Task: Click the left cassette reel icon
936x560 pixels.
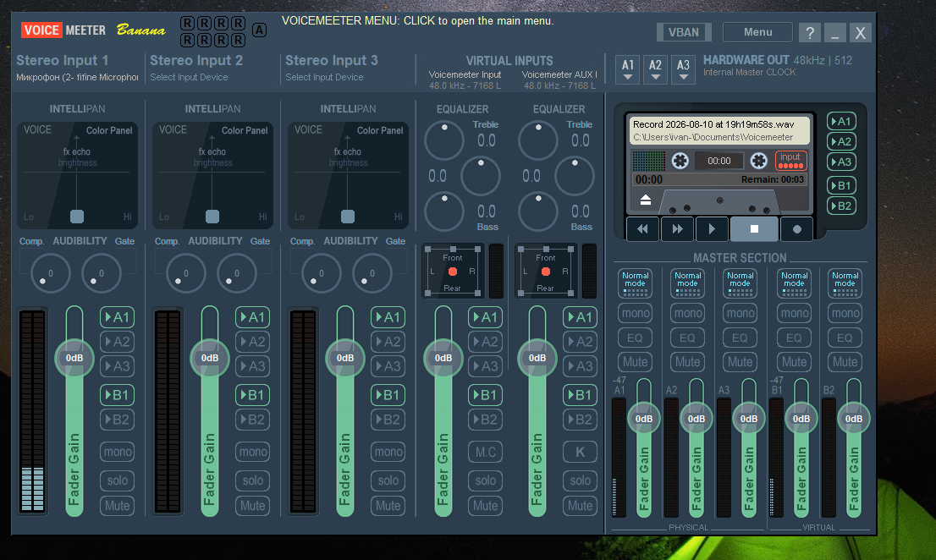Action: point(680,161)
